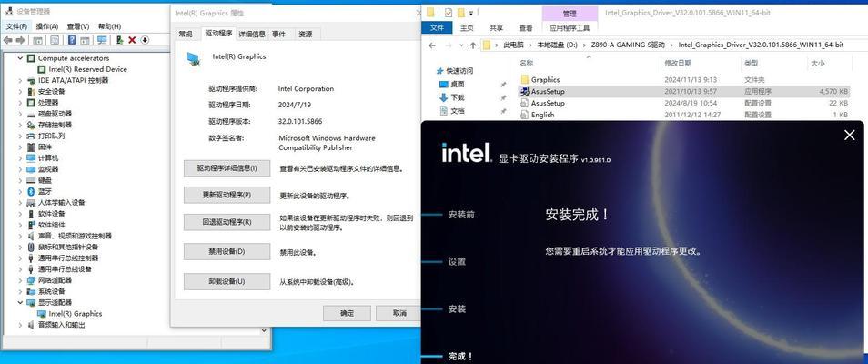
Task: Click the English configuration file icon
Action: [525, 115]
